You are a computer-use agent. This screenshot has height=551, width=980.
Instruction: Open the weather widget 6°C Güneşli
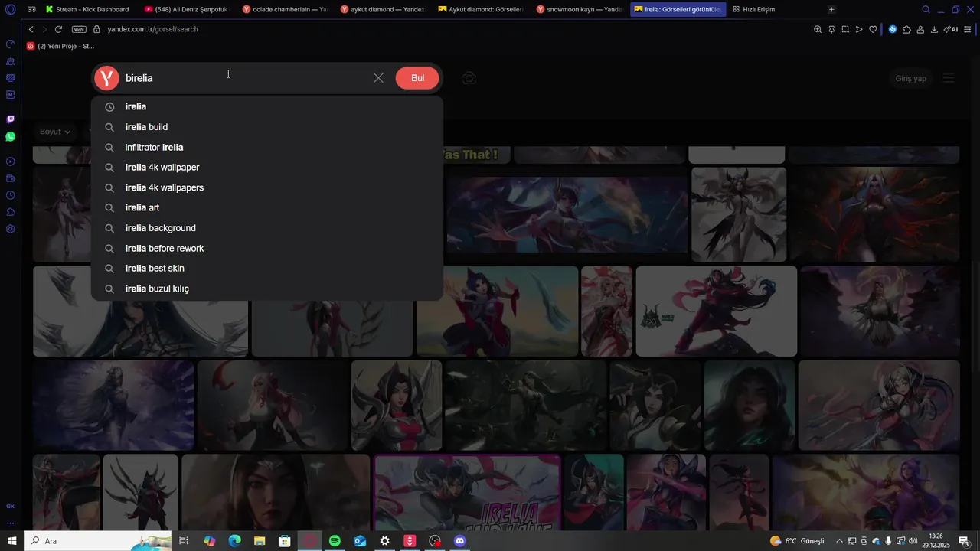point(797,541)
